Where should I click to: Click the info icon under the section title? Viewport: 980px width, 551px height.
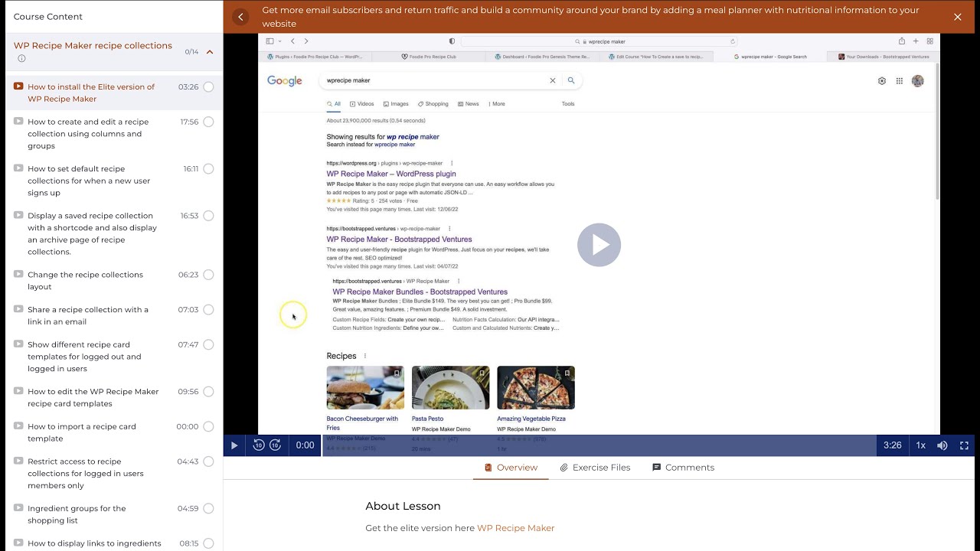(x=21, y=59)
